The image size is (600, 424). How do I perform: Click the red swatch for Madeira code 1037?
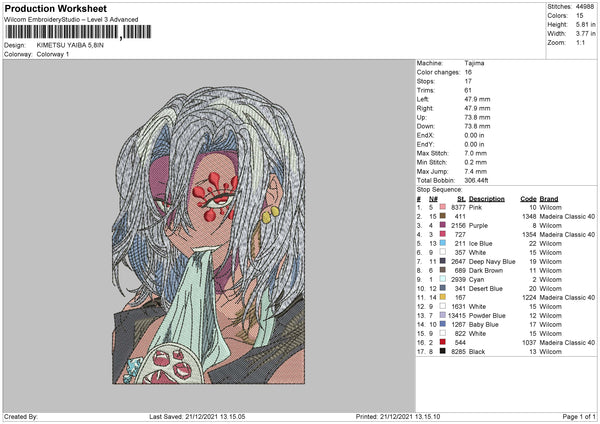443,342
